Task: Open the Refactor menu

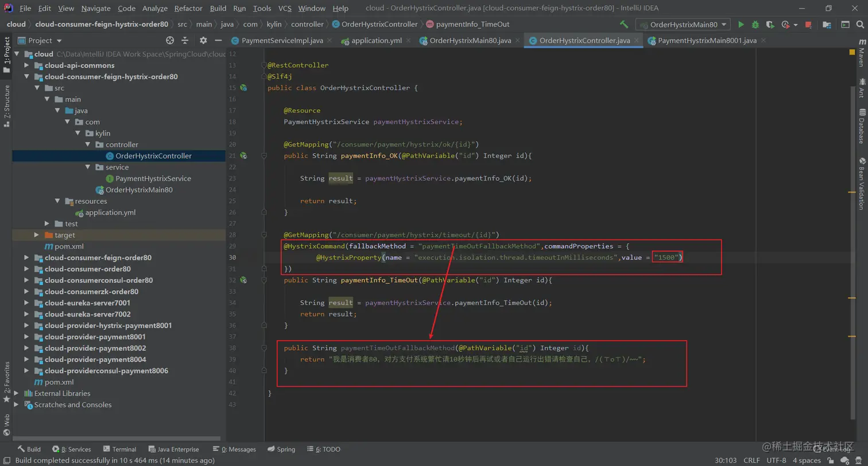Action: click(188, 9)
